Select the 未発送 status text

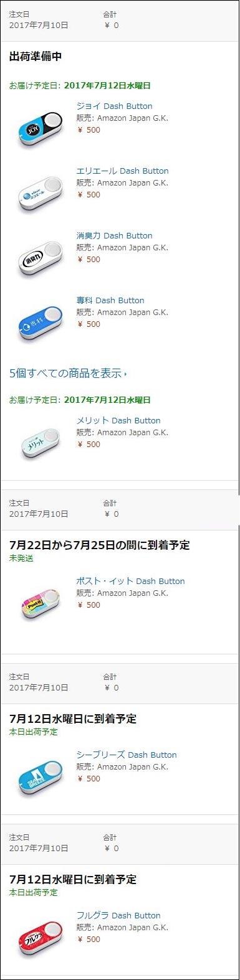click(x=21, y=558)
